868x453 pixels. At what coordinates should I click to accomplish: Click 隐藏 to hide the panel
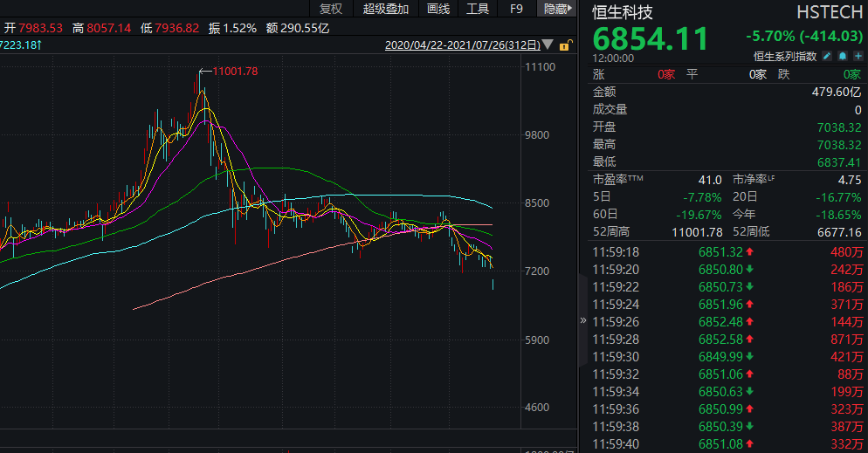point(554,9)
